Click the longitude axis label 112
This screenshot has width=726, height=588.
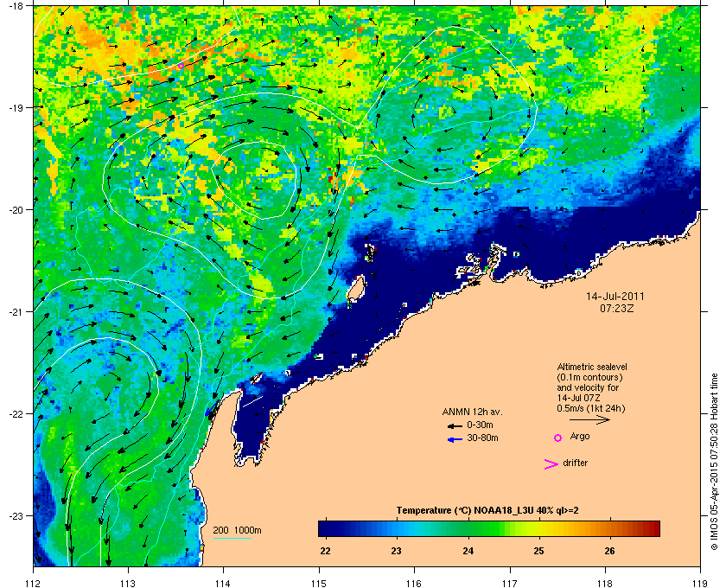tap(34, 584)
